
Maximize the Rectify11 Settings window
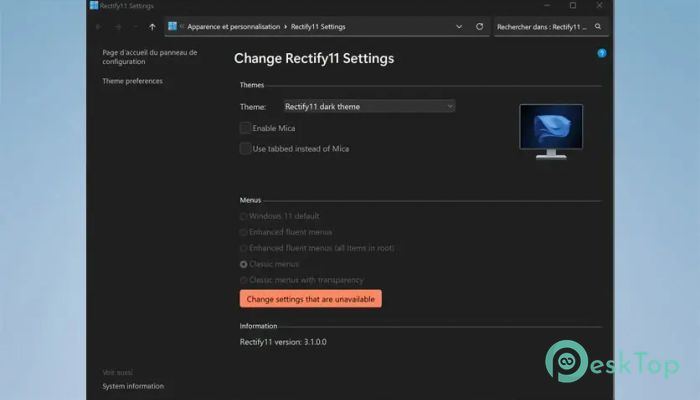[573, 5]
